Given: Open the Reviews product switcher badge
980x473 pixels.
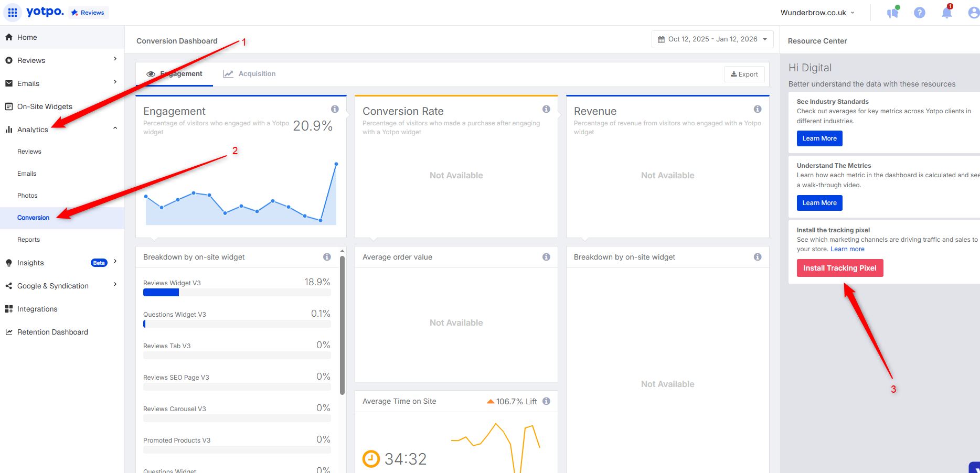Looking at the screenshot, I should coord(88,13).
